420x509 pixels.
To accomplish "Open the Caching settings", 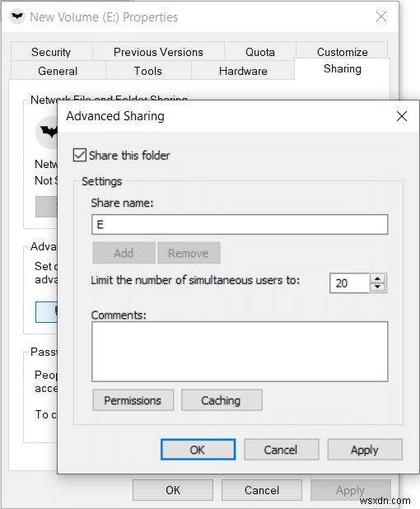I will [x=222, y=400].
